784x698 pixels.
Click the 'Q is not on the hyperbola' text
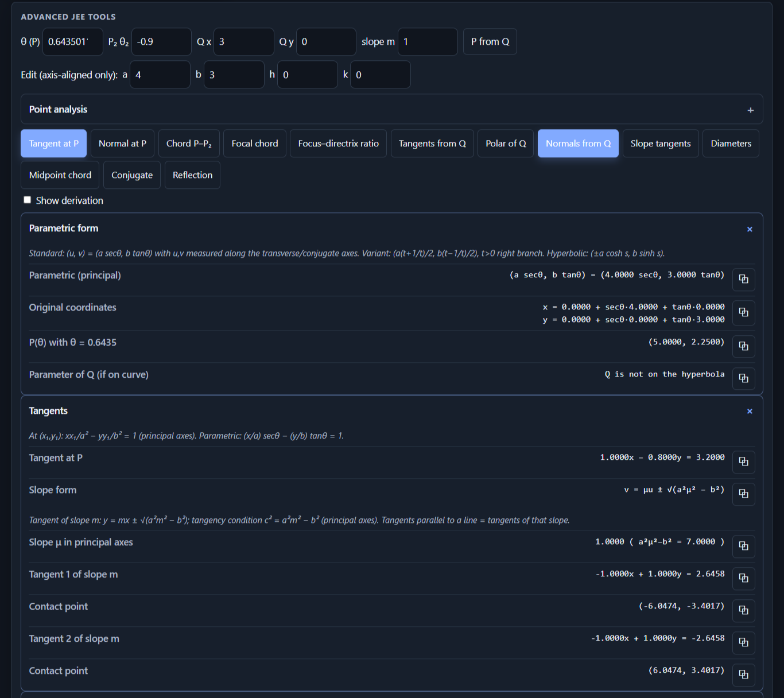(665, 374)
